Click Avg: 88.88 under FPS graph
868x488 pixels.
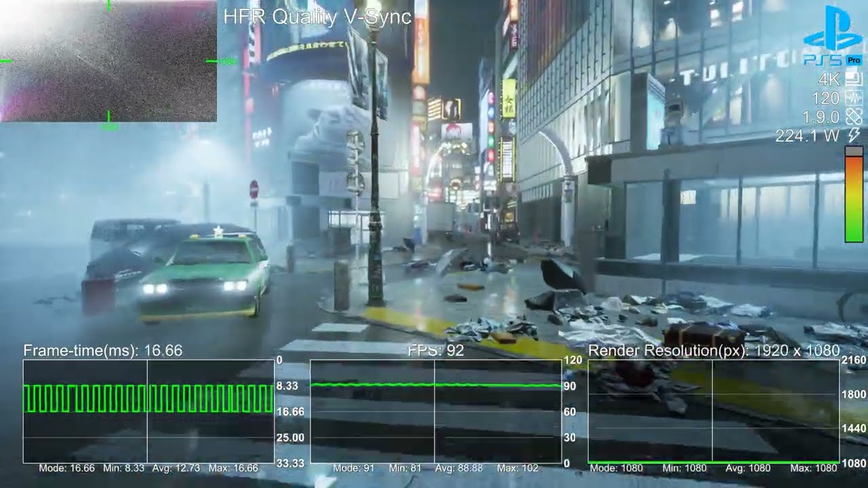click(459, 468)
